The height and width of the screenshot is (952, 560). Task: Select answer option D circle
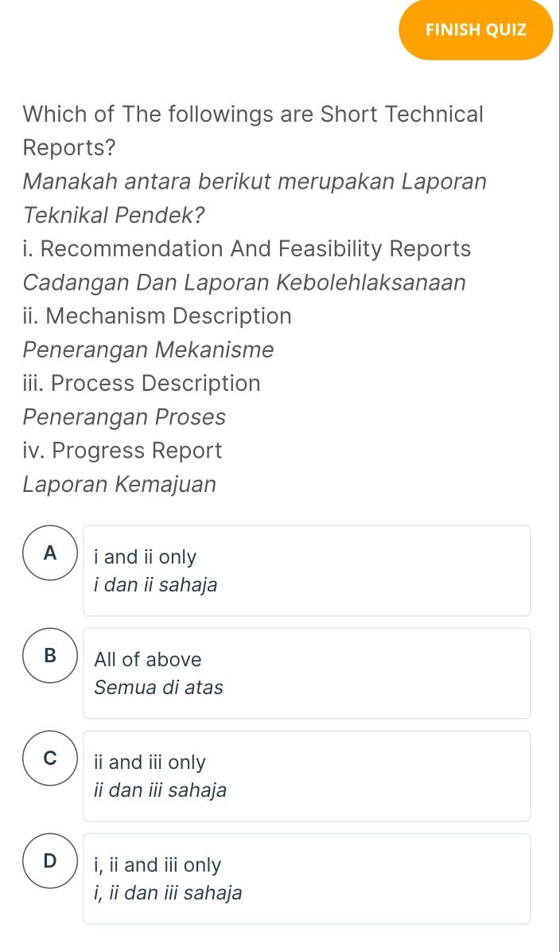[49, 861]
